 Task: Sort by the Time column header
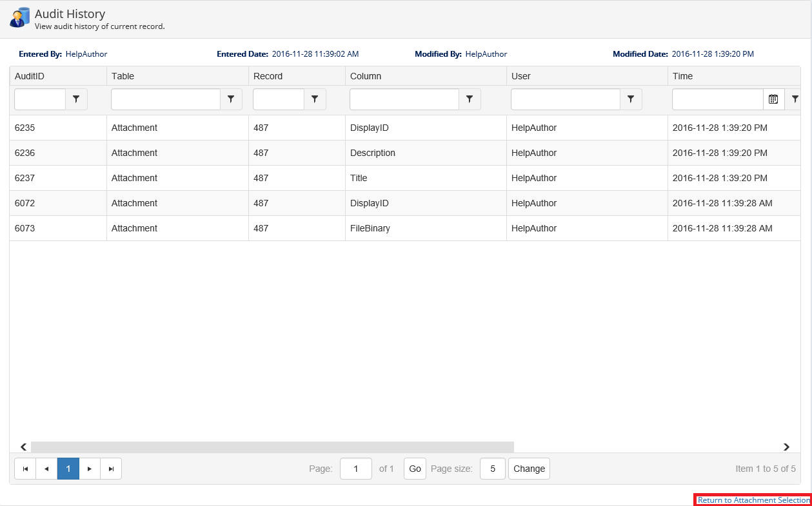point(682,76)
